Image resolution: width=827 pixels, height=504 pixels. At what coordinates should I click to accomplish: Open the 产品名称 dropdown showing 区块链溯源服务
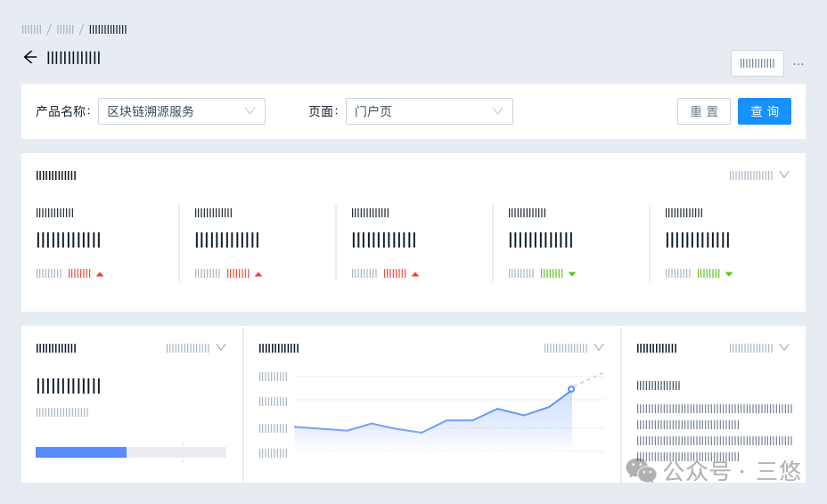(x=182, y=111)
